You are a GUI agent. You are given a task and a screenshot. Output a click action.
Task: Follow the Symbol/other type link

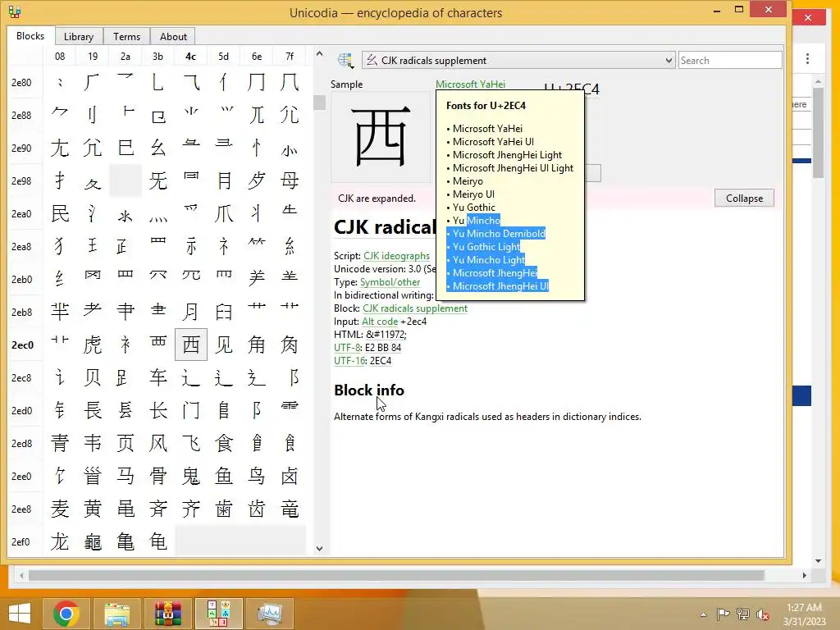[390, 282]
